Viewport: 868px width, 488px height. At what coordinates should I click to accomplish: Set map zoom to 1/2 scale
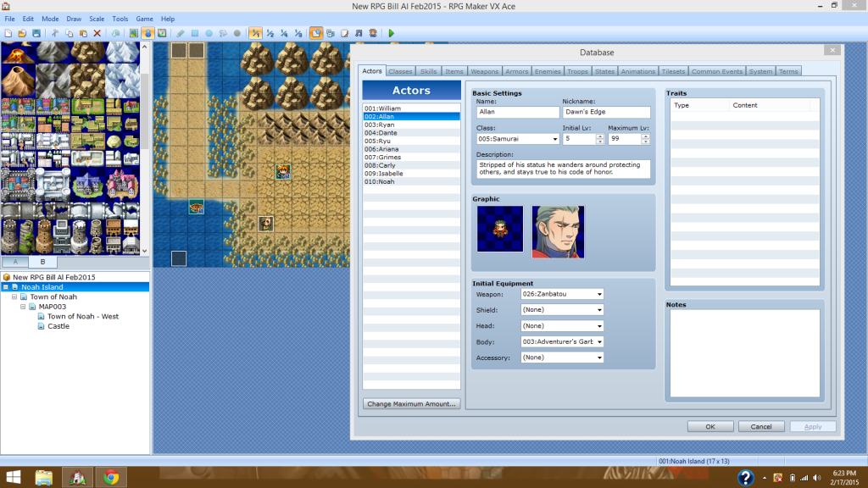click(270, 33)
